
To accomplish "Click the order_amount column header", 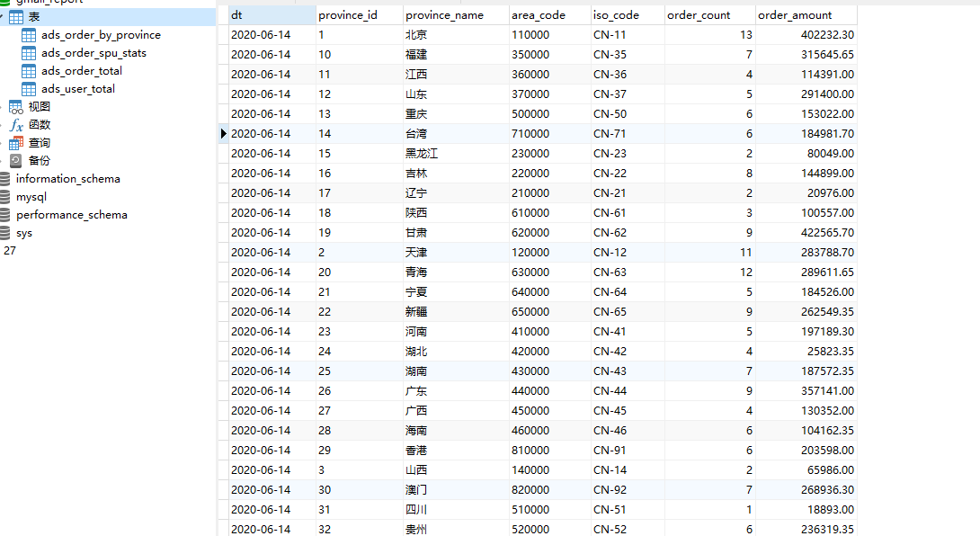I will (x=806, y=15).
